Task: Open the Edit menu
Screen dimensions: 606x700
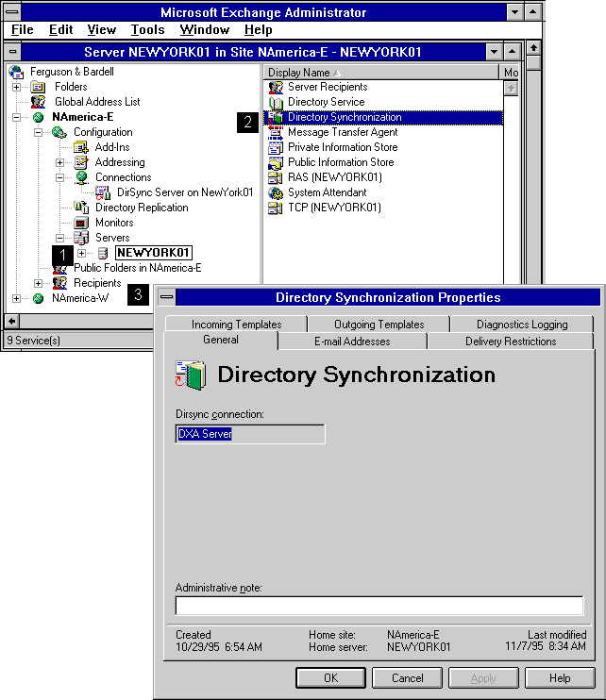Action: pos(60,30)
